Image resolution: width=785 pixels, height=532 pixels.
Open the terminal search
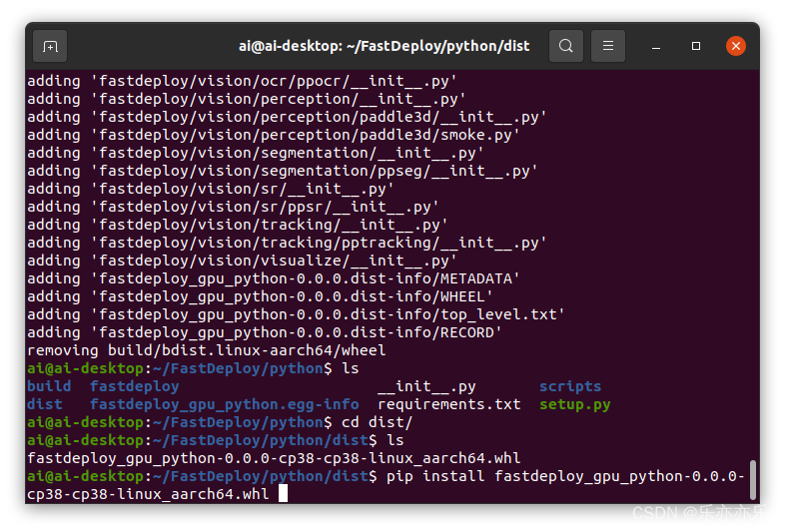point(565,46)
